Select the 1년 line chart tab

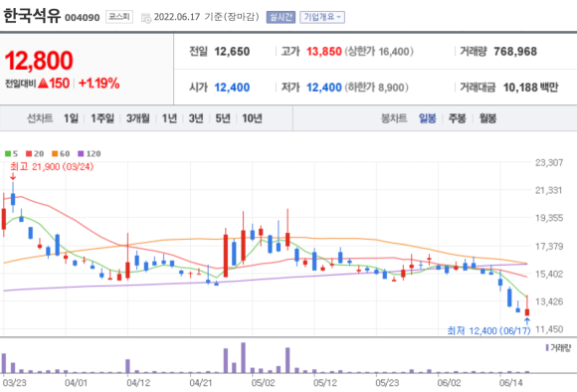[169, 118]
